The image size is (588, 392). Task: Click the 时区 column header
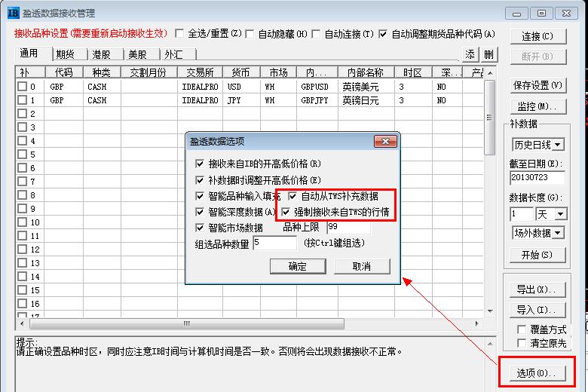tap(413, 72)
